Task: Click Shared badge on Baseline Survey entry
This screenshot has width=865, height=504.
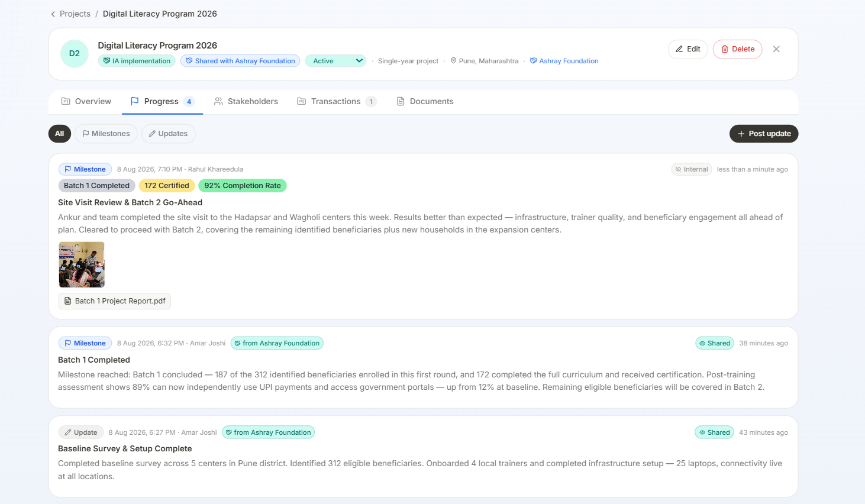Action: coord(715,432)
